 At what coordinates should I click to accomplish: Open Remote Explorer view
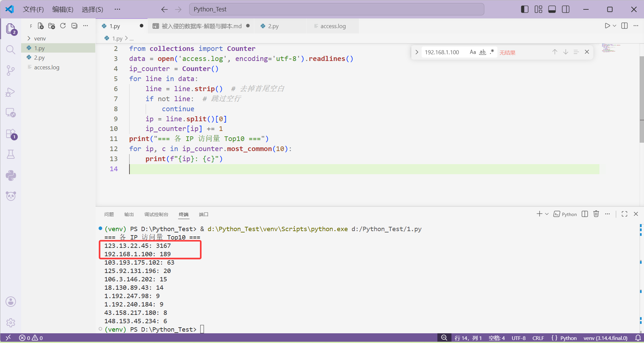tap(11, 113)
